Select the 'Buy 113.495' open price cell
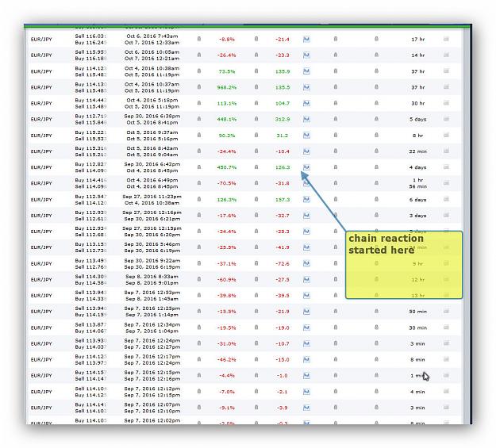This screenshot has width=496, height=448. pos(90,261)
